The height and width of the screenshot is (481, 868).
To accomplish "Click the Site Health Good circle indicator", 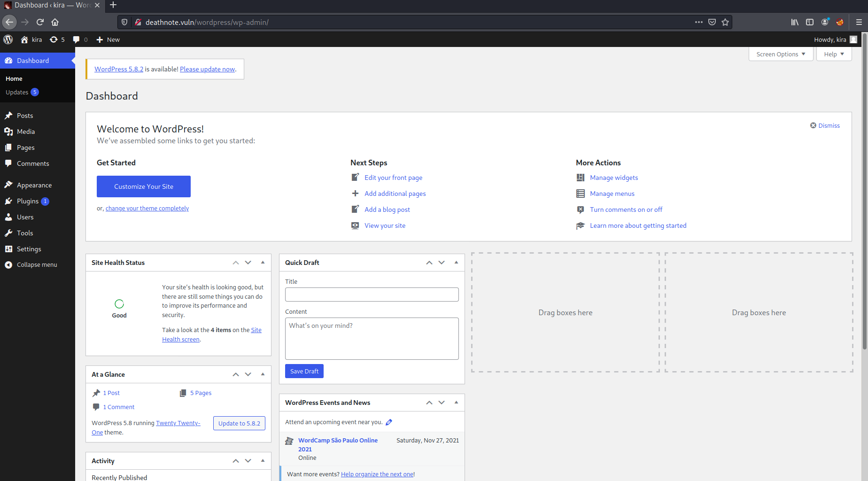I will [x=119, y=304].
